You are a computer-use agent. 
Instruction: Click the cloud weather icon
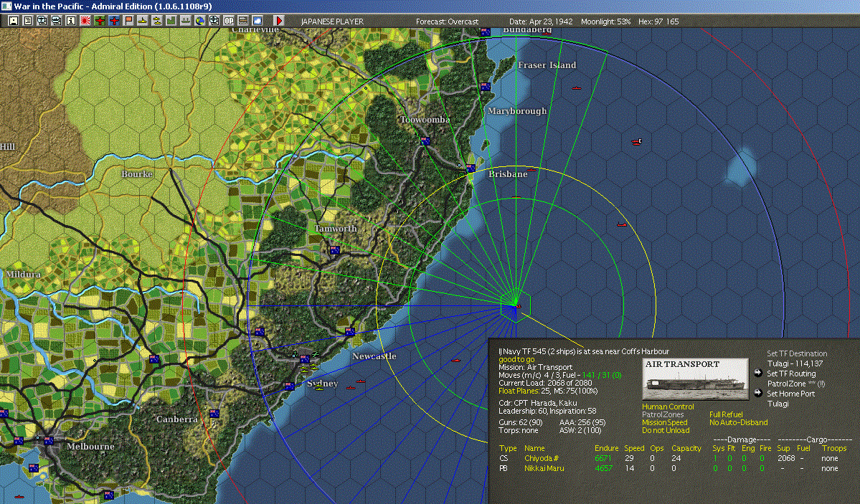pos(257,21)
